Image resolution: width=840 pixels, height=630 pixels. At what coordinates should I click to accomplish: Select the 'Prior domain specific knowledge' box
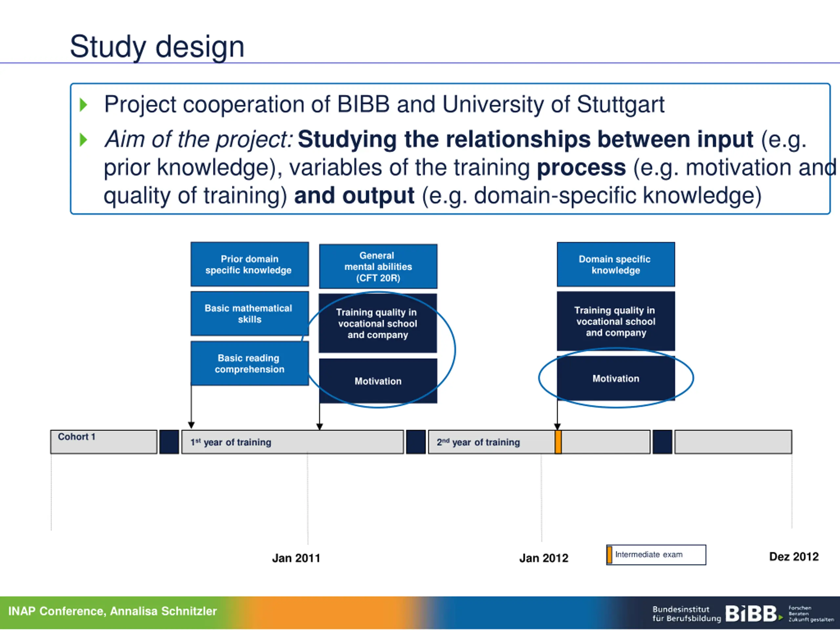tap(249, 264)
